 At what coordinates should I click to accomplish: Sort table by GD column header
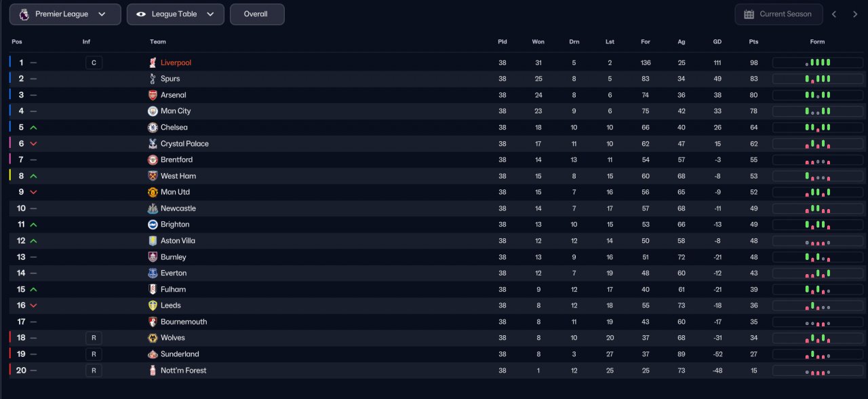click(717, 42)
